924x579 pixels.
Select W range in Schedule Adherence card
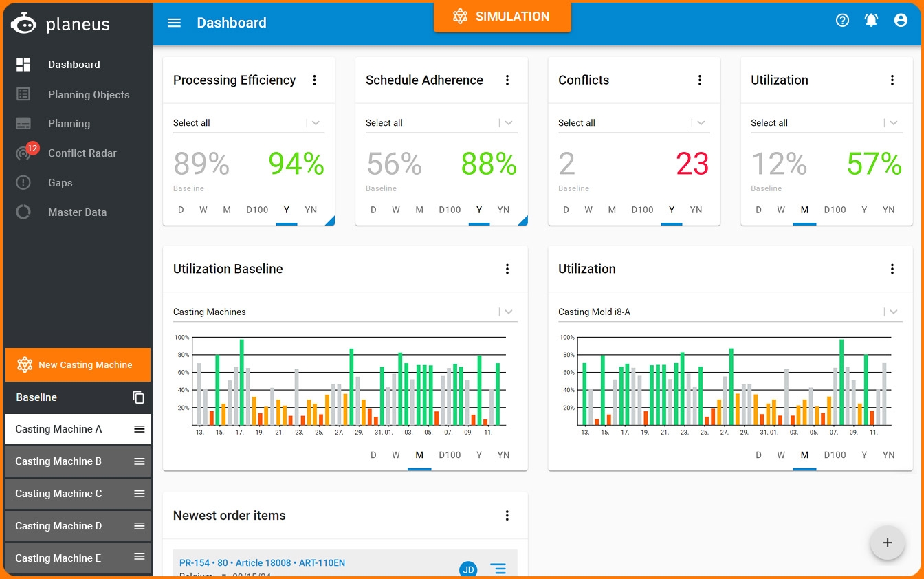[396, 210]
